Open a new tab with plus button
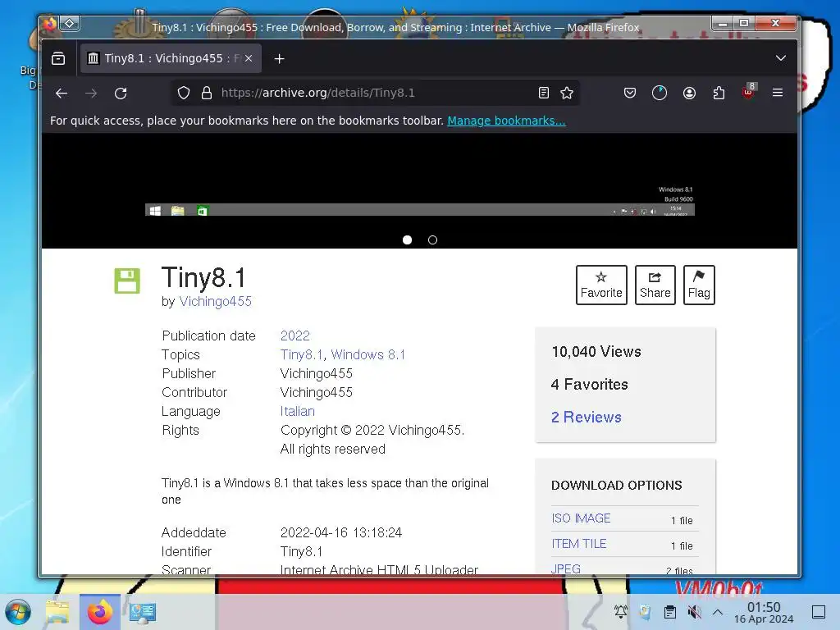This screenshot has height=630, width=840. pos(279,59)
